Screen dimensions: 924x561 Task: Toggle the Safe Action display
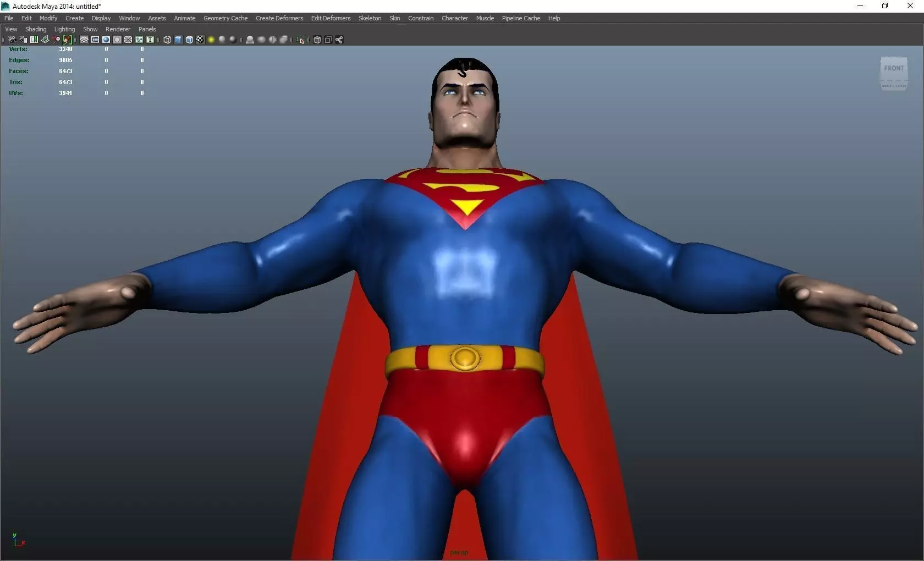click(139, 40)
